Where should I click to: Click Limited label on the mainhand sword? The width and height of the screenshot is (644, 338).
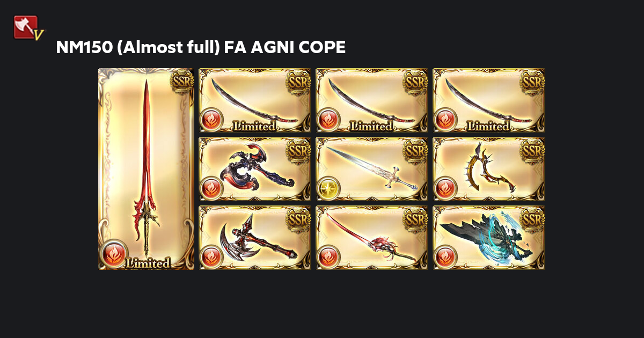(x=148, y=263)
